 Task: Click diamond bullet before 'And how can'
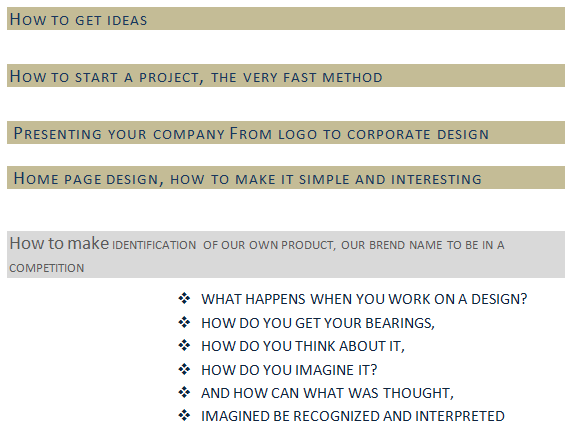[x=184, y=392]
